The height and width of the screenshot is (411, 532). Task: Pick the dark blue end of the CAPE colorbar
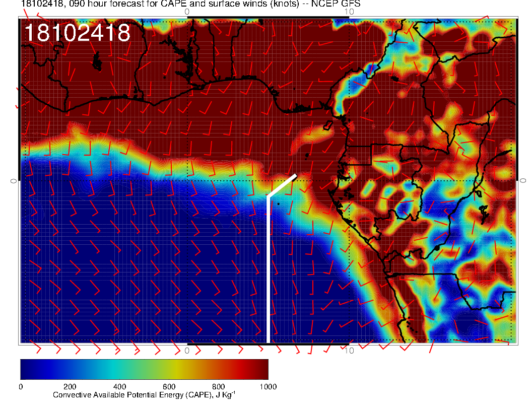pyautogui.click(x=26, y=369)
